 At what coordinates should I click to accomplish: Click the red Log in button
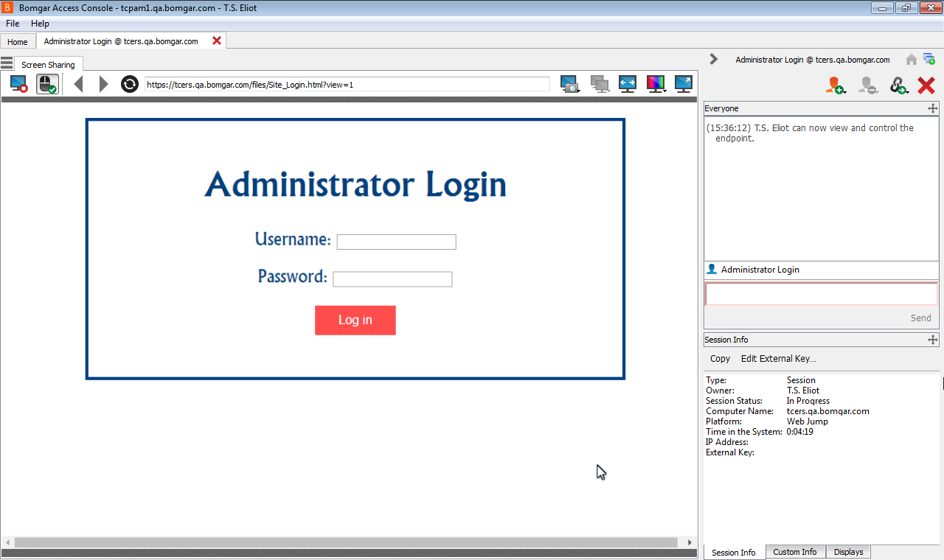[355, 321]
